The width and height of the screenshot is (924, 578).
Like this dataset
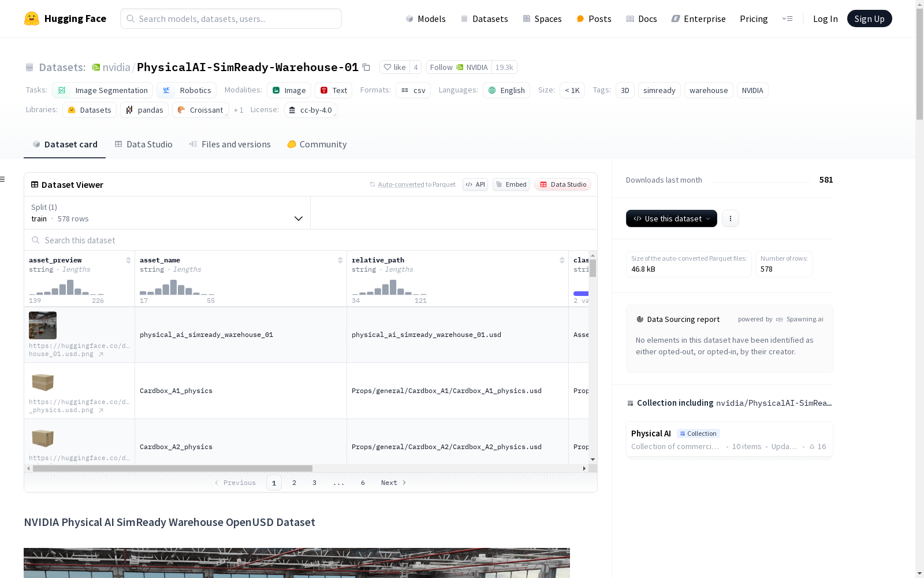[395, 67]
